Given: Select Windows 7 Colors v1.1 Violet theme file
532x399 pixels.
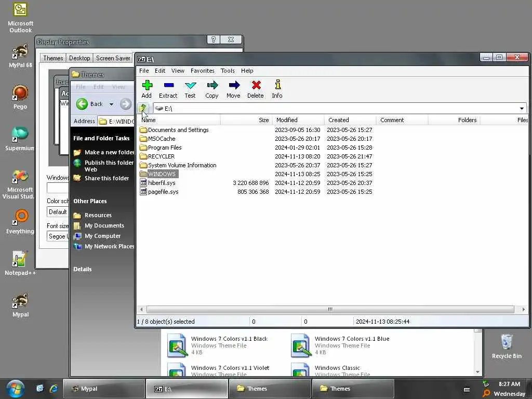Looking at the screenshot, I should tap(218, 370).
